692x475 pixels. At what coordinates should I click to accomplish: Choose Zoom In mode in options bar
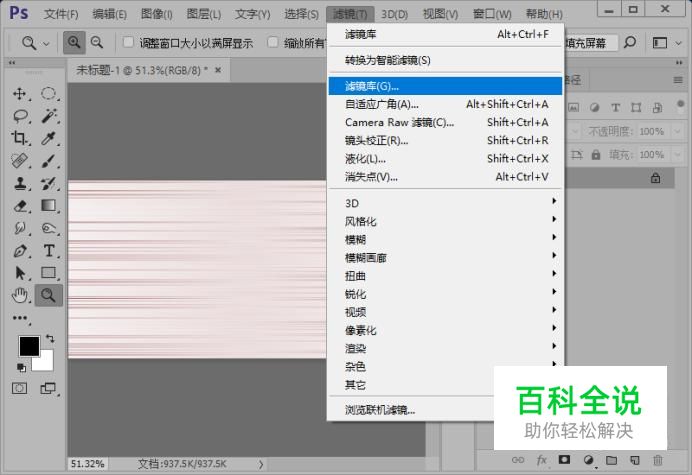pos(74,42)
